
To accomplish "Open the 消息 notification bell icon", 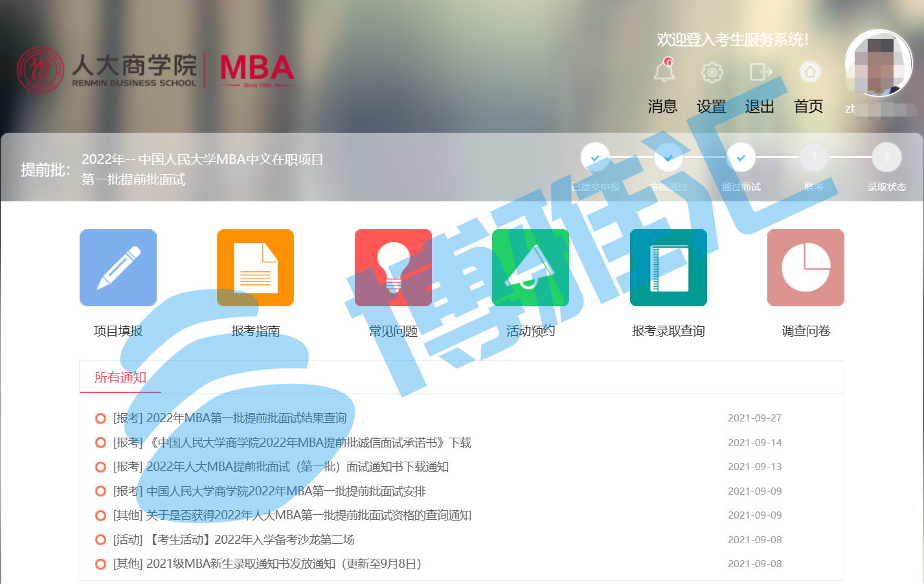I will point(664,71).
